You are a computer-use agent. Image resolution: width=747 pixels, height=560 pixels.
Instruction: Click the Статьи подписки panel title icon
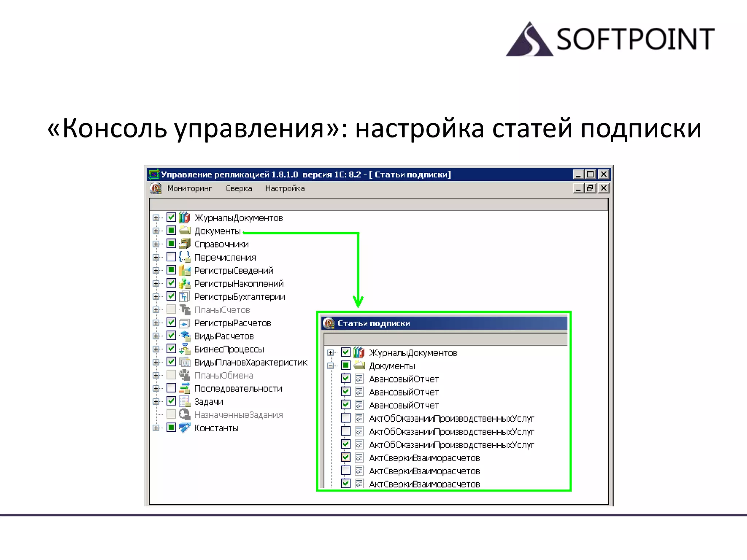pyautogui.click(x=329, y=323)
